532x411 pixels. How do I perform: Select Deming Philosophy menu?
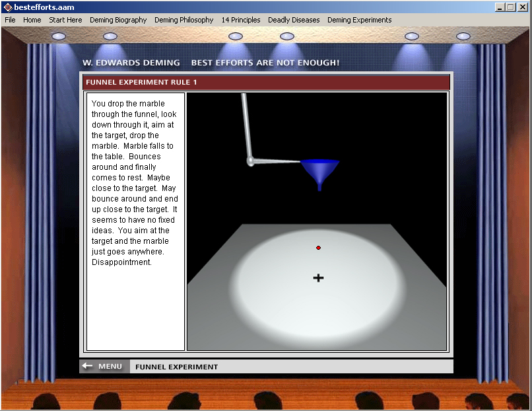pos(183,20)
